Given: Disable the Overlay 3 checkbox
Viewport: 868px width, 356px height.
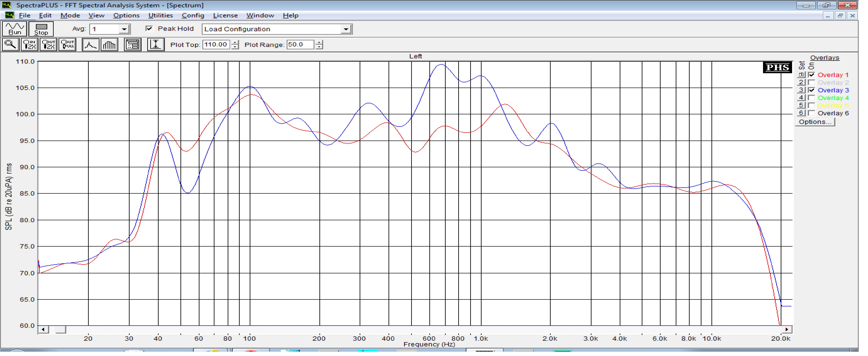Looking at the screenshot, I should (x=811, y=90).
